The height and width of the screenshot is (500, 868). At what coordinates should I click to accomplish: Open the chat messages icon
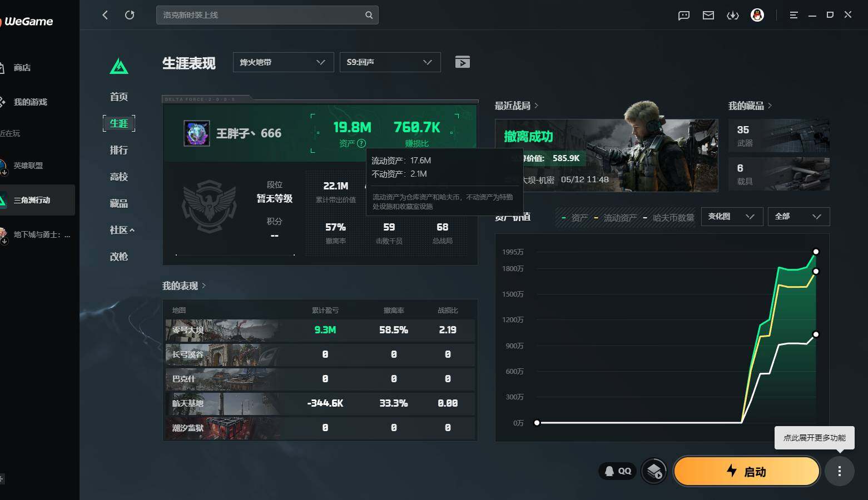684,16
